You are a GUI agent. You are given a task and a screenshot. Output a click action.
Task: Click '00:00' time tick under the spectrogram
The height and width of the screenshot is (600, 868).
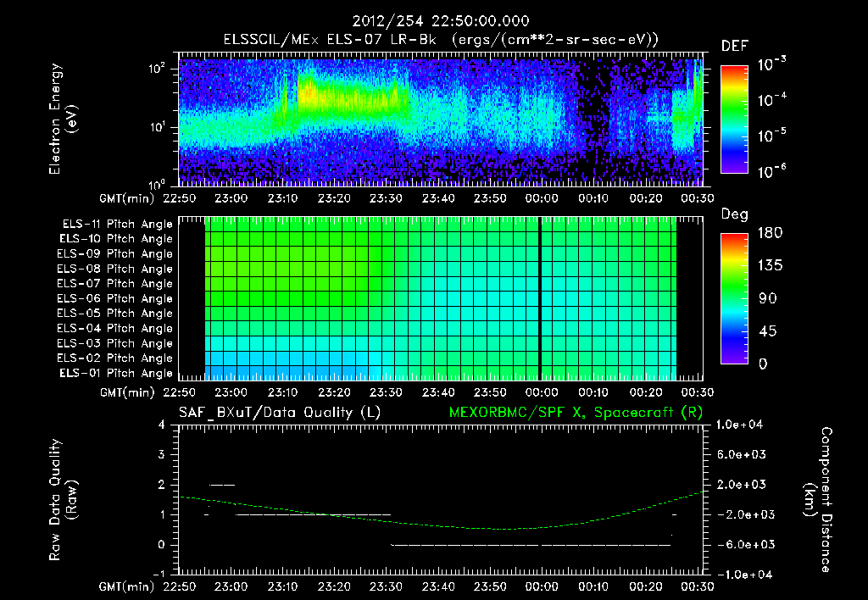(x=542, y=198)
